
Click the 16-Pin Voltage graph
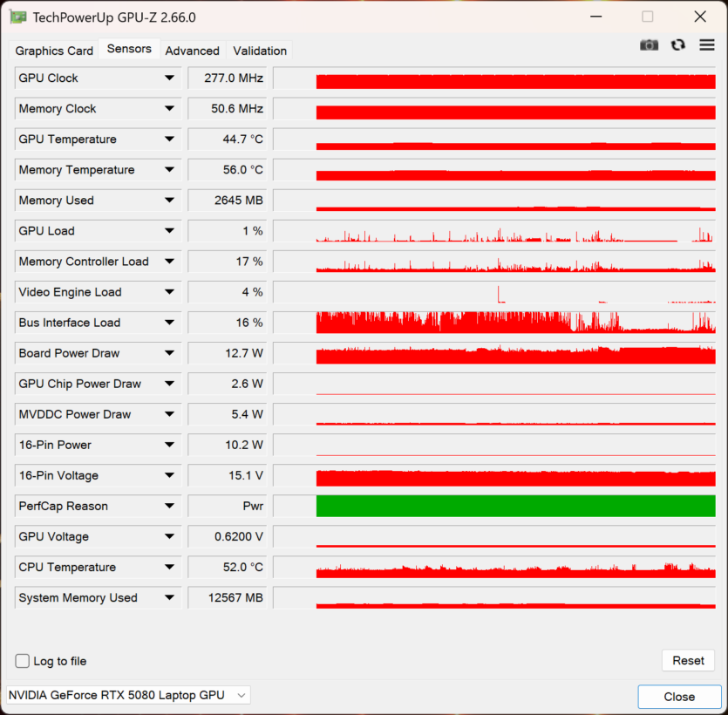click(494, 475)
